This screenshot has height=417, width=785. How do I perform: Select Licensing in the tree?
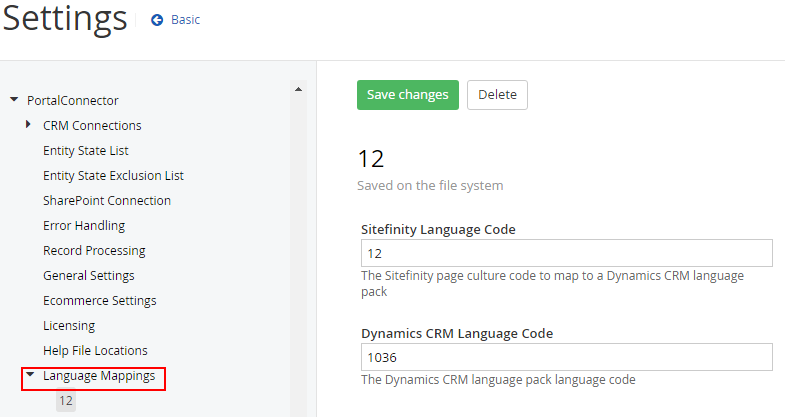[x=69, y=326]
